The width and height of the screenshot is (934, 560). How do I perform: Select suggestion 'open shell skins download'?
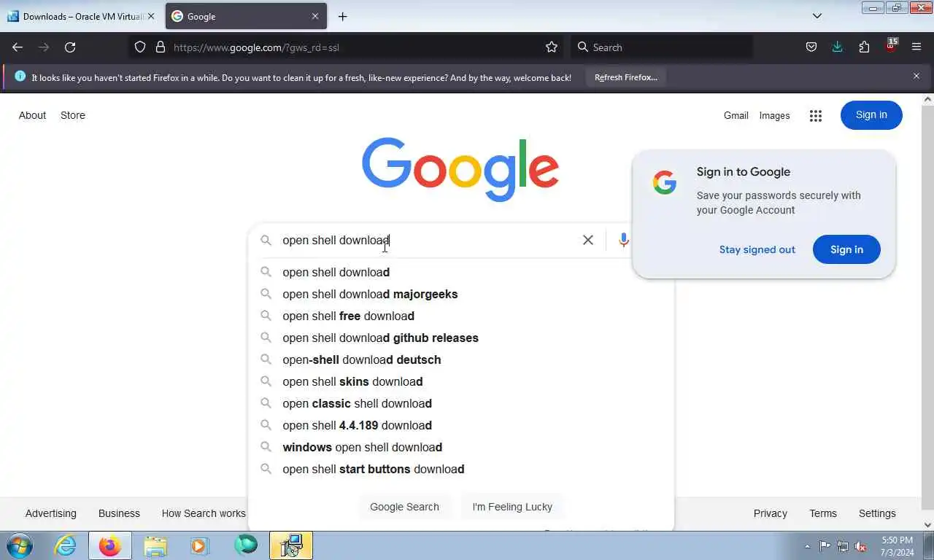461,381
